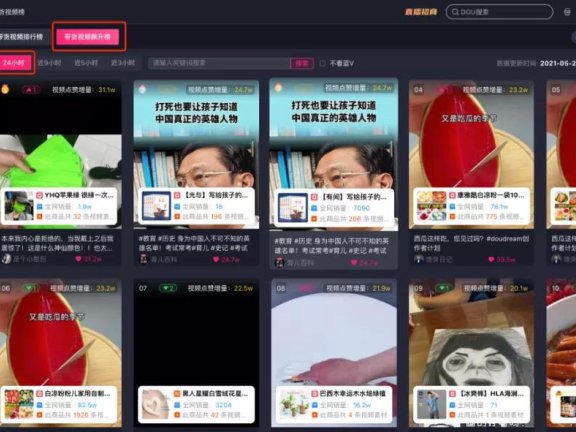Open product link 【冰爽棉】HLA海澜
The image size is (576, 432).
click(x=490, y=394)
